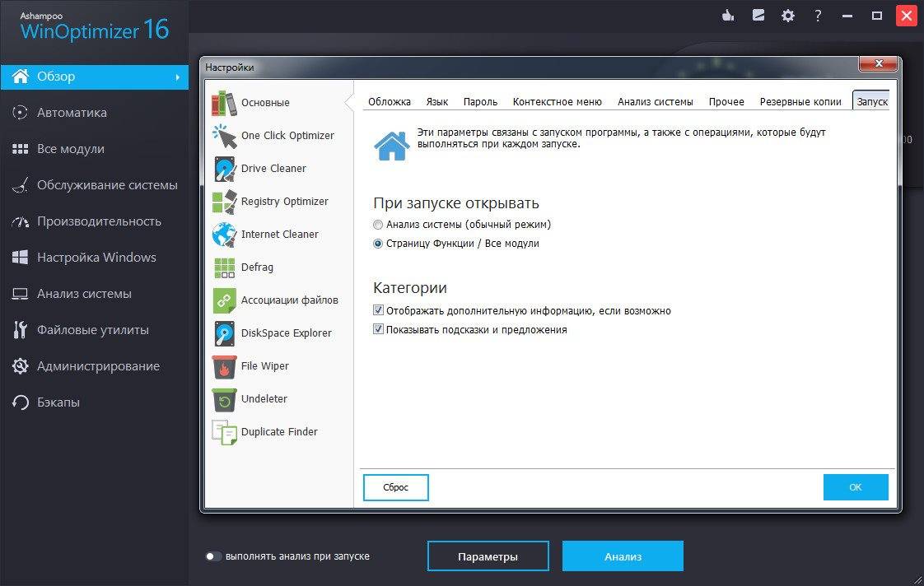This screenshot has width=924, height=586.
Task: Click the Обслуживание системы broom icon
Action: point(20,185)
